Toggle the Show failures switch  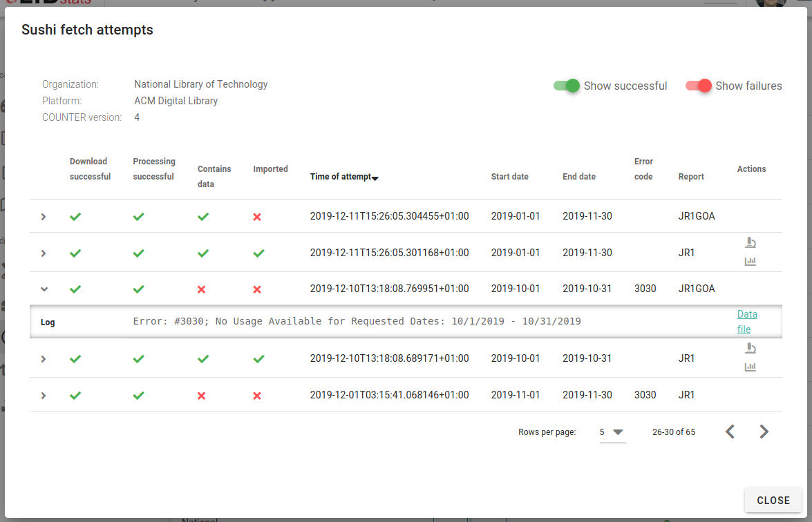[698, 86]
